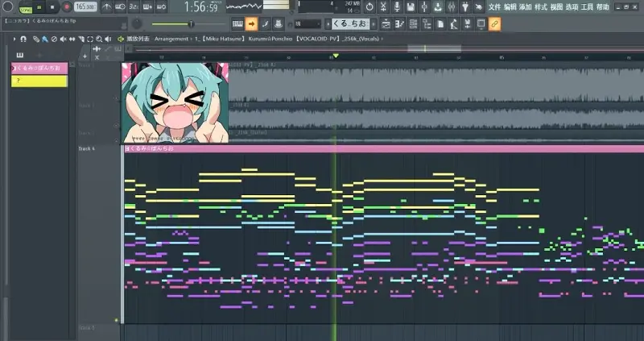
Task: Open the plugin picker plug icon
Action: pyautogui.click(x=465, y=6)
